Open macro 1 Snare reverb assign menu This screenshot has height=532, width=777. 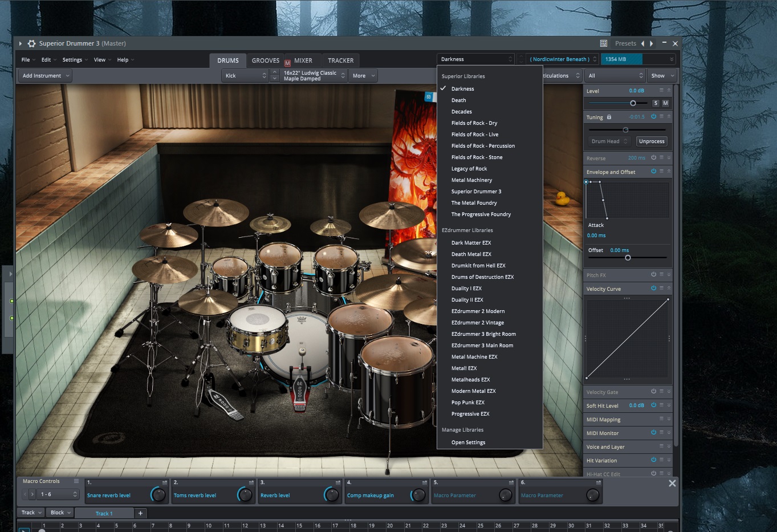(x=165, y=482)
